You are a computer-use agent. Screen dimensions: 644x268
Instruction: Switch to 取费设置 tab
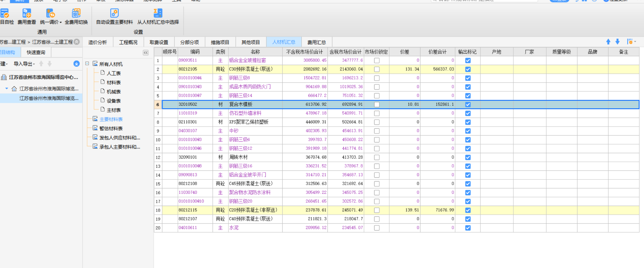[x=159, y=42]
